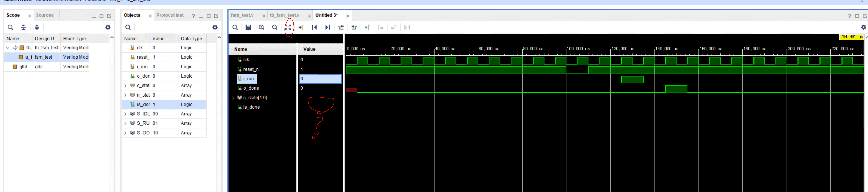
Task: Expand the S_DO parameter in Objects
Action: pos(125,133)
